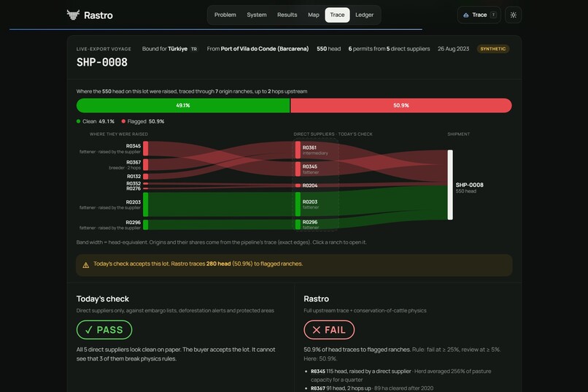Viewport: 588px width, 392px height.
Task: Open origin ranch R0345 raised by supplier
Action: click(x=145, y=148)
